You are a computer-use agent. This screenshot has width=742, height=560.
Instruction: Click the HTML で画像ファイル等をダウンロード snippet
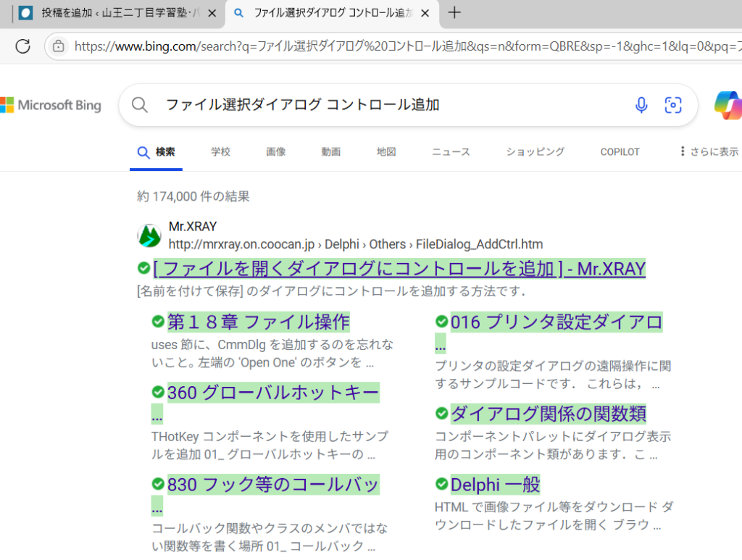point(554,516)
